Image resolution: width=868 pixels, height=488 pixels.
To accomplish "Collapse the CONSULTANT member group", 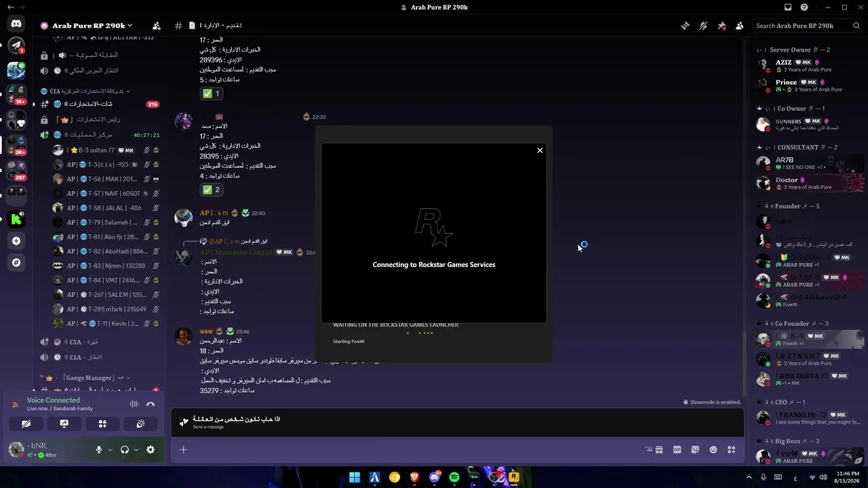I will click(x=797, y=147).
